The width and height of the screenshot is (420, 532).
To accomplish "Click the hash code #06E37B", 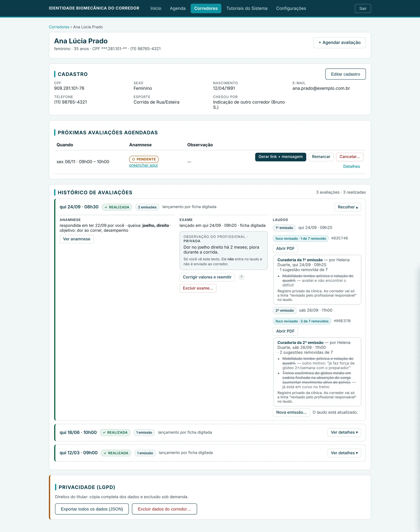I will (342, 321).
